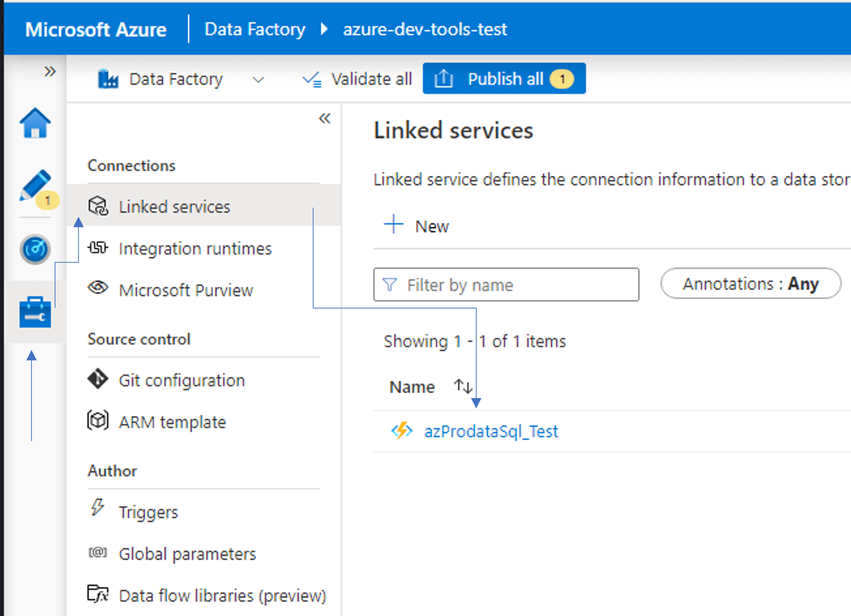Collapse the Manage side panel

click(325, 119)
